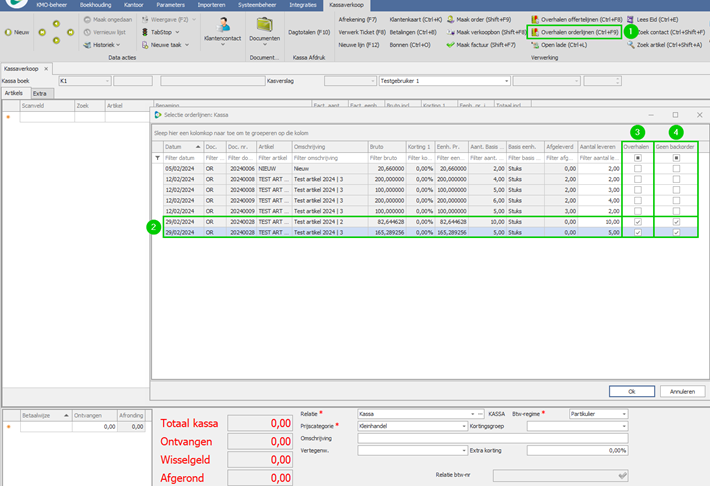Viewport: 710px width, 486px height.
Task: Click the Extra korting 0,00% field
Action: click(x=577, y=451)
